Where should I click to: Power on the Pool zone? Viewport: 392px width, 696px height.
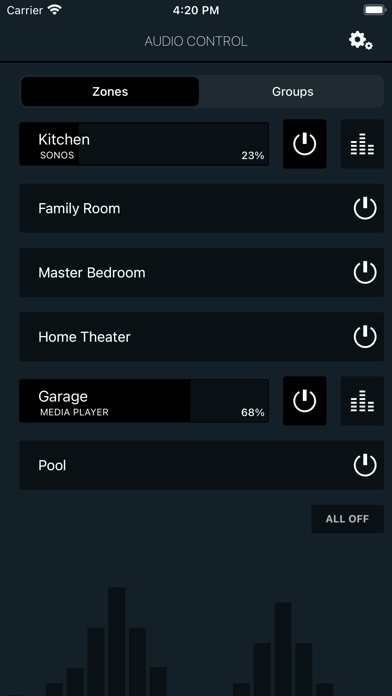point(365,465)
